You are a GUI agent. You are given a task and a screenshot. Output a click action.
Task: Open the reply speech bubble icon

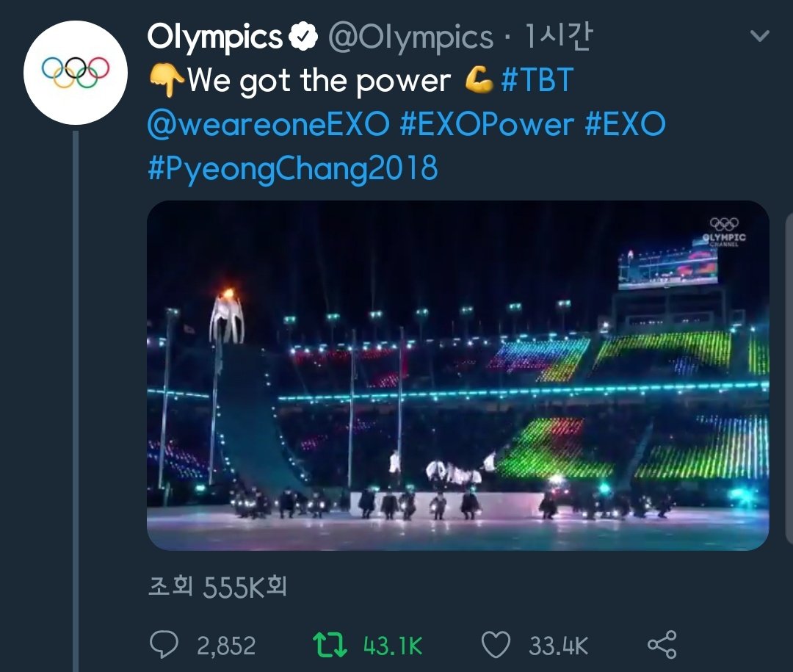coord(164,645)
